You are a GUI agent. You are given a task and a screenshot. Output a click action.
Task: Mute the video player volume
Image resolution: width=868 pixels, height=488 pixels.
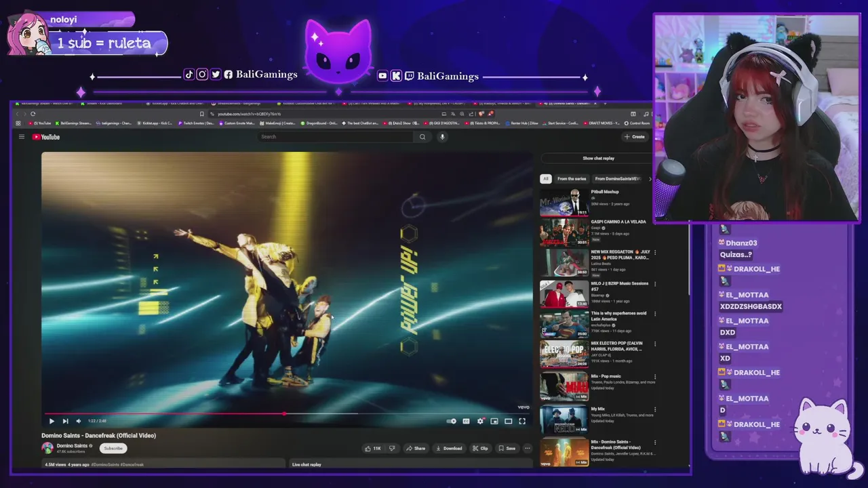(x=79, y=421)
